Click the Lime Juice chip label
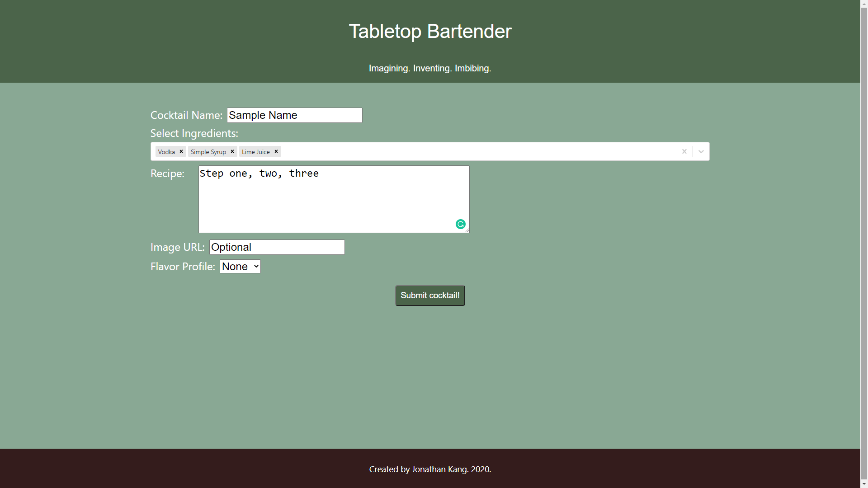This screenshot has width=868, height=488. [255, 151]
